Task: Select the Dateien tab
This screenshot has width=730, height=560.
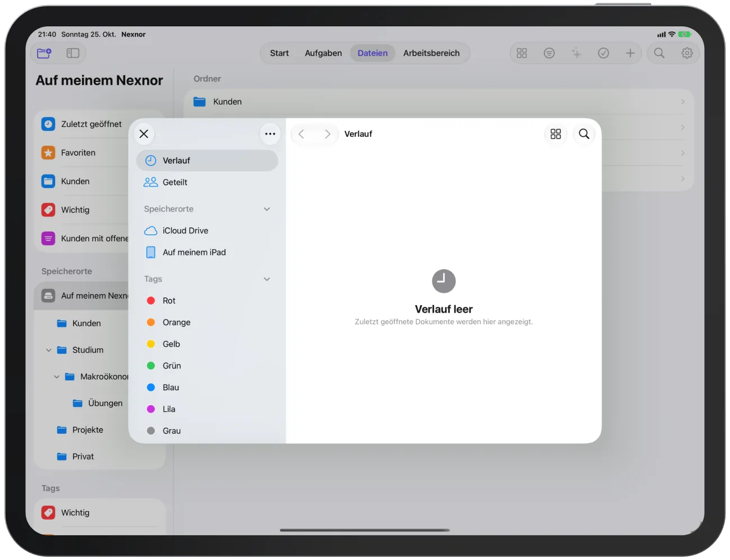Action: [373, 53]
